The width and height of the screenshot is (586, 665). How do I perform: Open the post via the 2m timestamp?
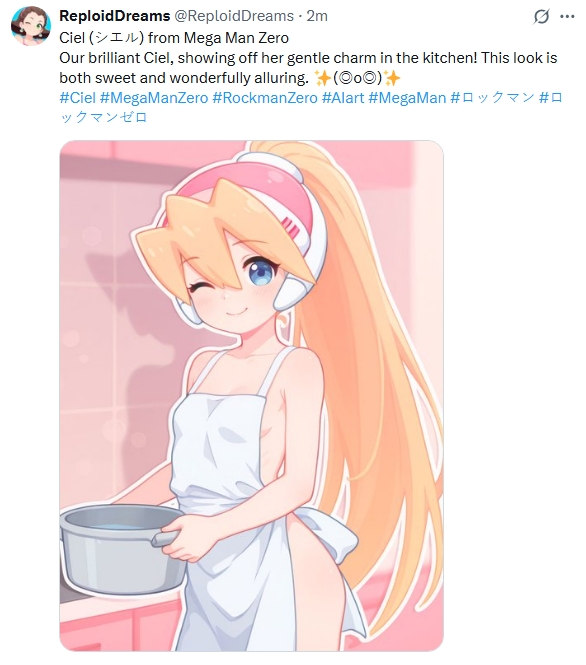[x=317, y=16]
